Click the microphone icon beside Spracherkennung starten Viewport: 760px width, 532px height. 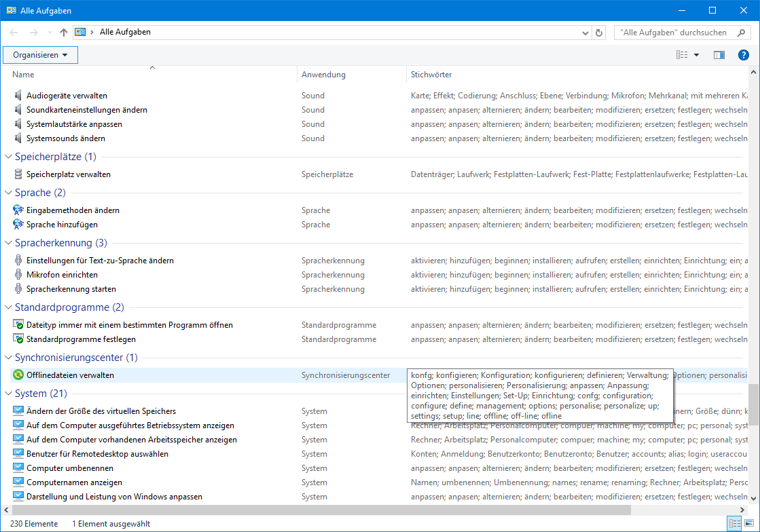click(x=18, y=288)
